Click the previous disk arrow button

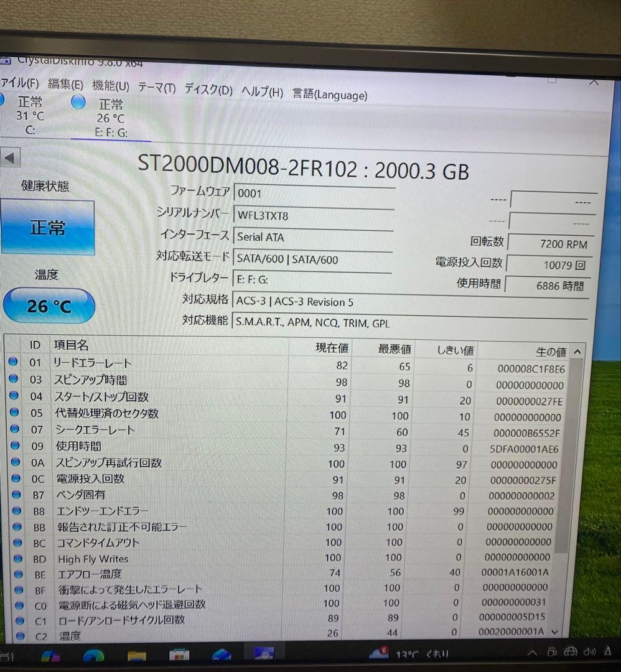click(x=11, y=158)
